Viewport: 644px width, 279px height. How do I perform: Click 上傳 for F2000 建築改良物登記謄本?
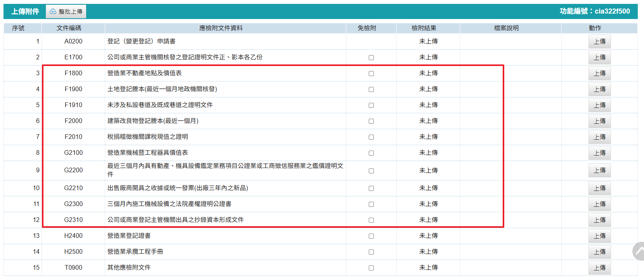pyautogui.click(x=599, y=121)
